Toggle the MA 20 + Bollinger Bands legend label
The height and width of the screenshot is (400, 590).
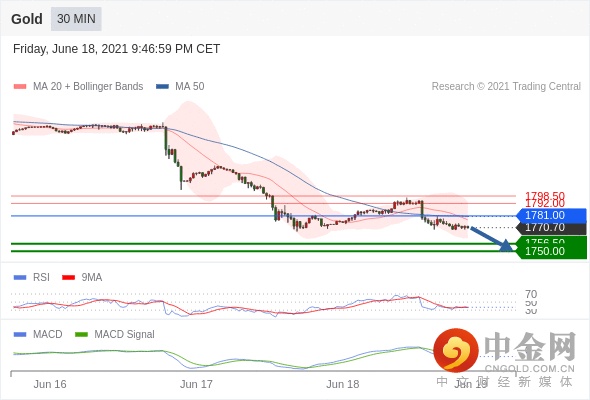coord(88,87)
